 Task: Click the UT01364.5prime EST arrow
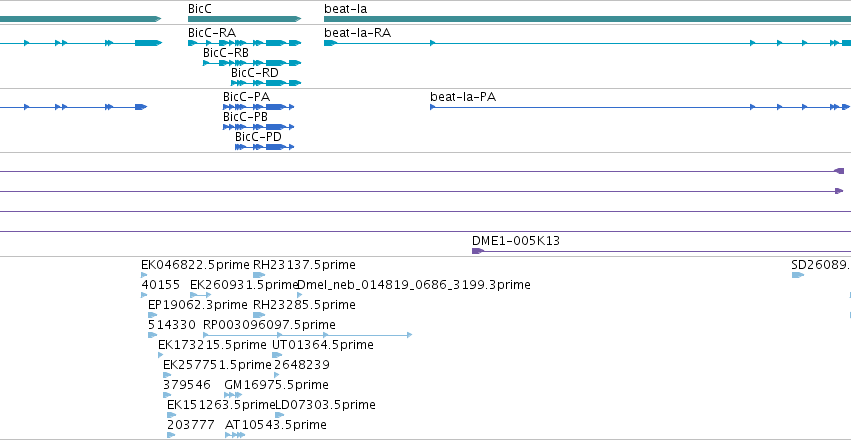tap(277, 355)
